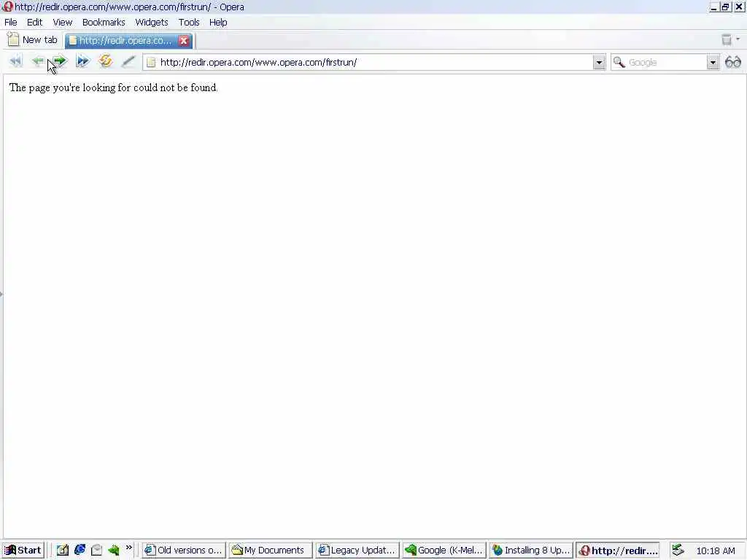
Task: Launch K-Meleon green lizard quick launch icon
Action: (x=113, y=551)
